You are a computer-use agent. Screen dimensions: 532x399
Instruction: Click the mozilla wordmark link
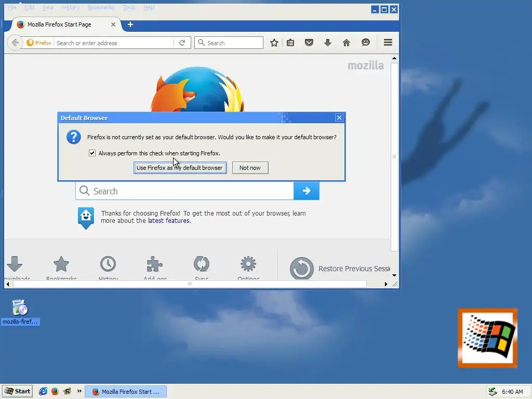[x=366, y=65]
